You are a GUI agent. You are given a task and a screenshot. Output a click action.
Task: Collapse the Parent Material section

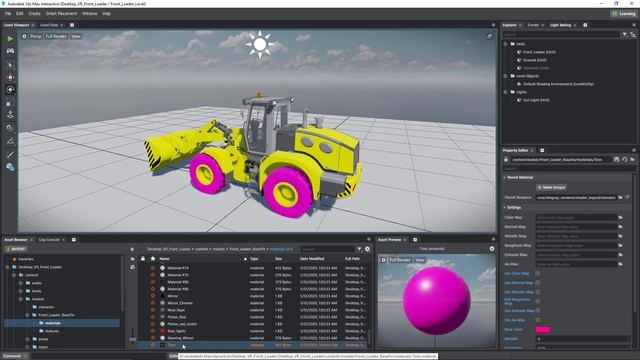[505, 178]
